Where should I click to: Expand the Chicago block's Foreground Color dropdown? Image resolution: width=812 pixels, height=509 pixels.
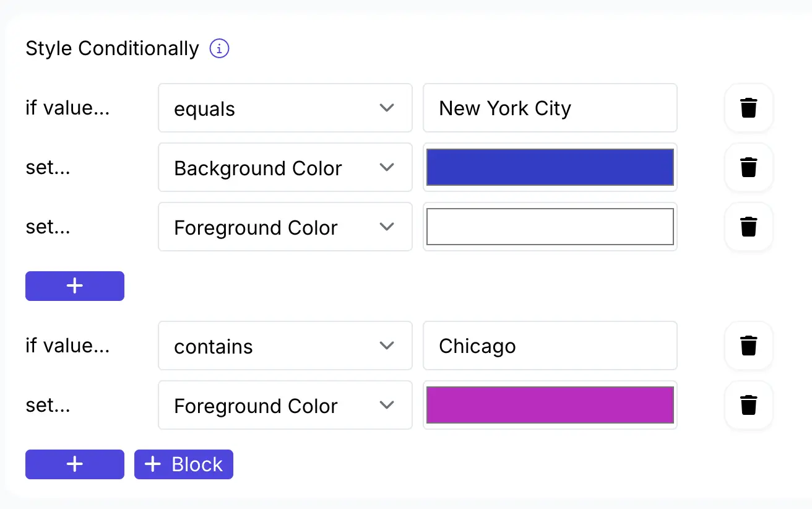tap(285, 406)
